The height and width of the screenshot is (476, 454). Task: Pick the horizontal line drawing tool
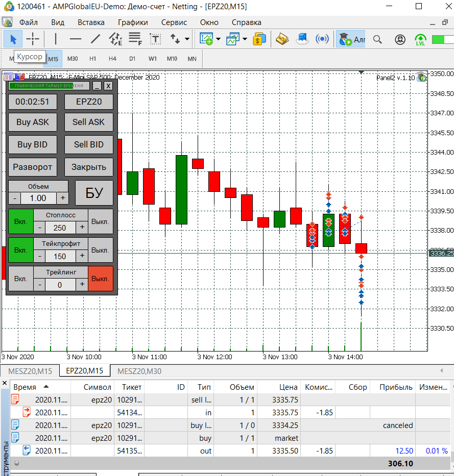[76, 39]
